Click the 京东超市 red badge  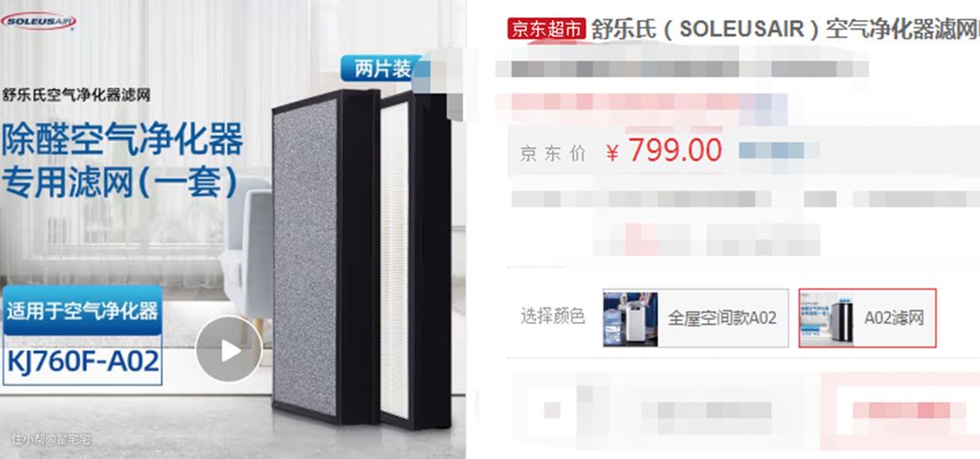click(x=546, y=29)
